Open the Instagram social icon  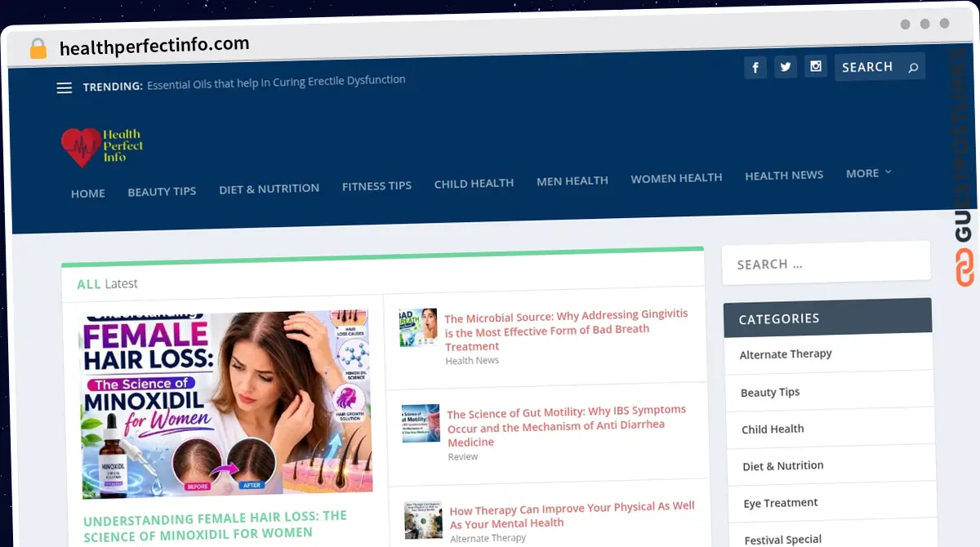coord(816,67)
